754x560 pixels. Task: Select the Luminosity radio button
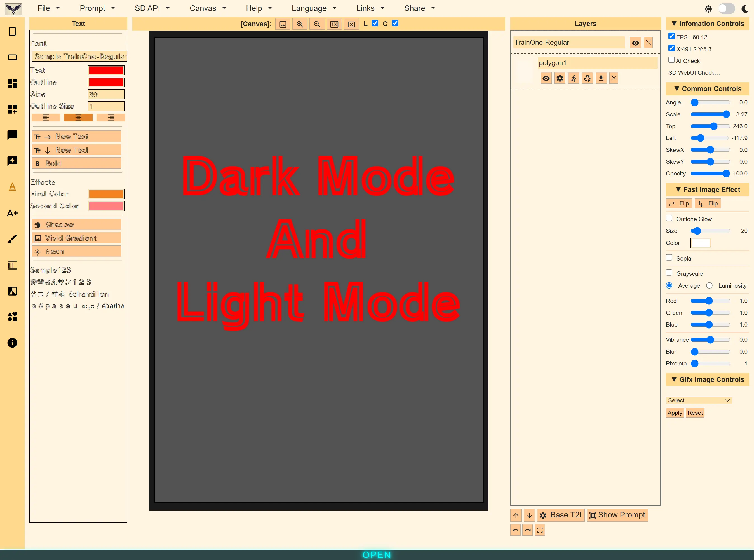point(709,285)
